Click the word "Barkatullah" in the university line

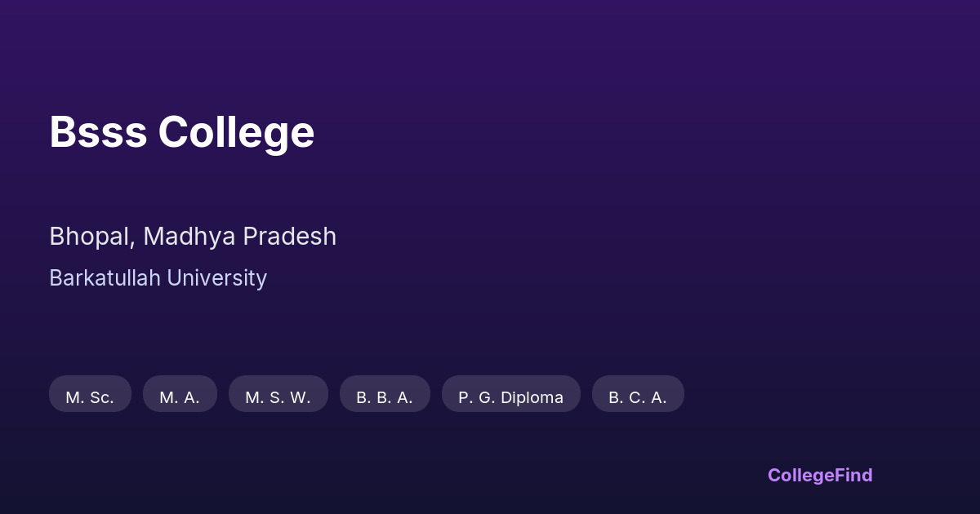(105, 278)
